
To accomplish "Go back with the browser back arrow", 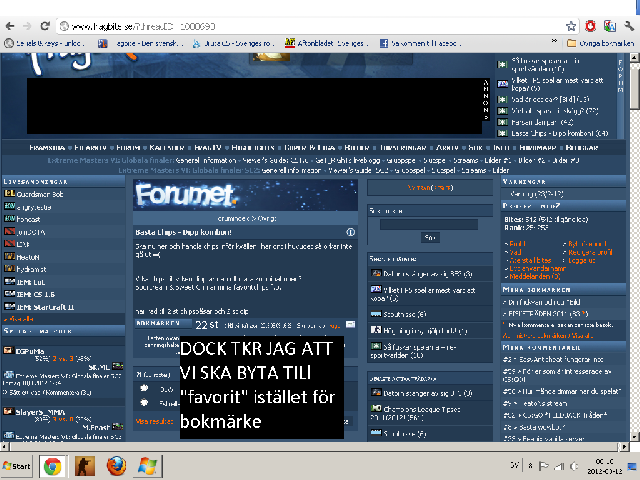I will click(x=10, y=26).
